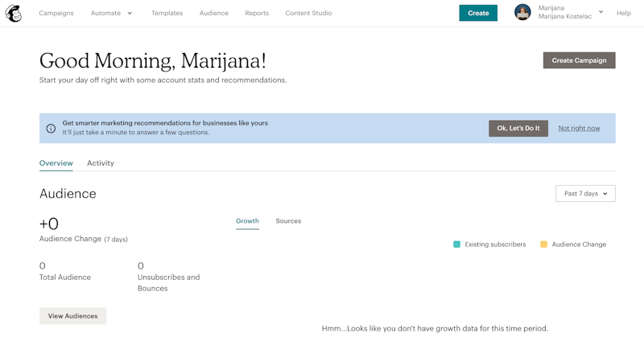This screenshot has height=341, width=644.
Task: Click the Create Campaign button
Action: [579, 60]
